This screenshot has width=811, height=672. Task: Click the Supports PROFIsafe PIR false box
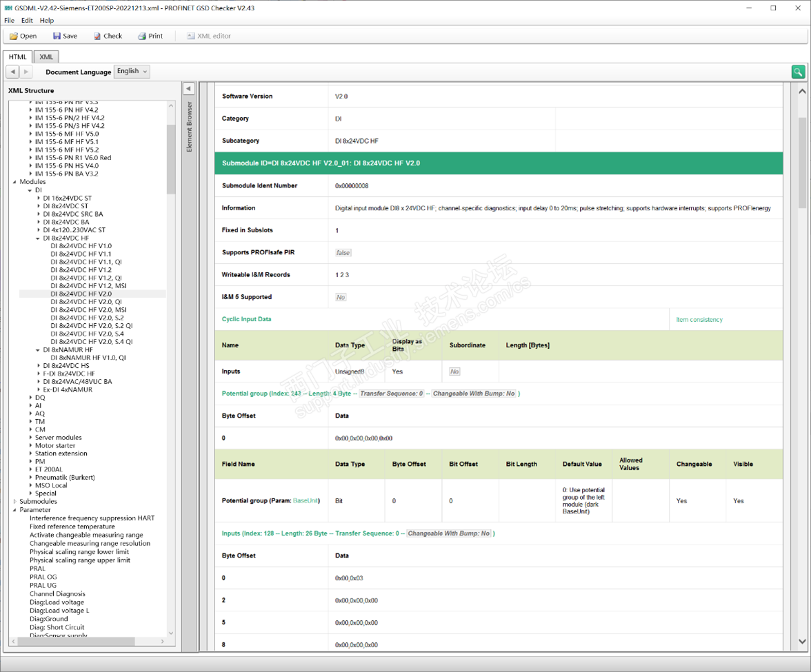343,253
